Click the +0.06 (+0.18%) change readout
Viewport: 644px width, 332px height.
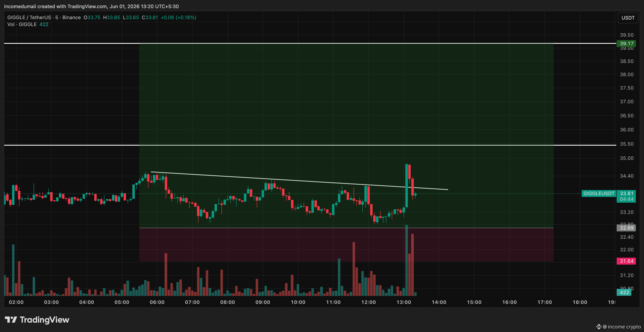point(178,18)
